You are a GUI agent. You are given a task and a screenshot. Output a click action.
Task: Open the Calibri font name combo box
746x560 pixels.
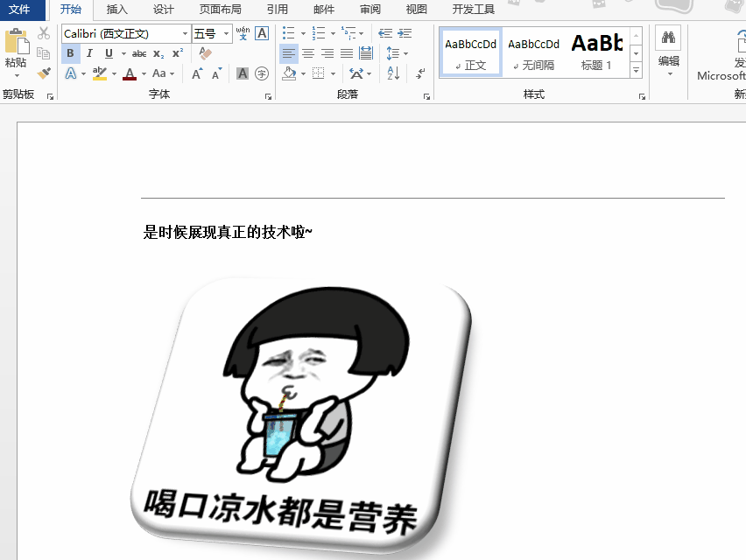click(126, 34)
